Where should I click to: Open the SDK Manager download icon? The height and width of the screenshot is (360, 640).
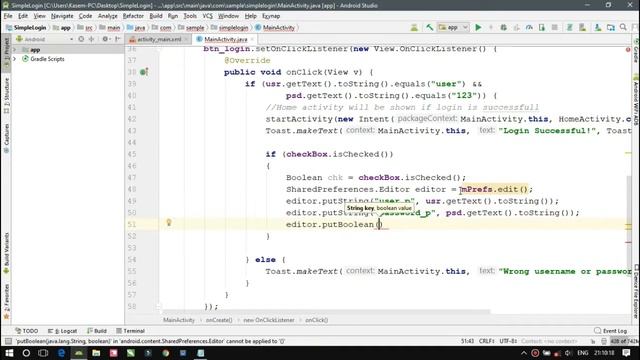pyautogui.click(x=598, y=27)
